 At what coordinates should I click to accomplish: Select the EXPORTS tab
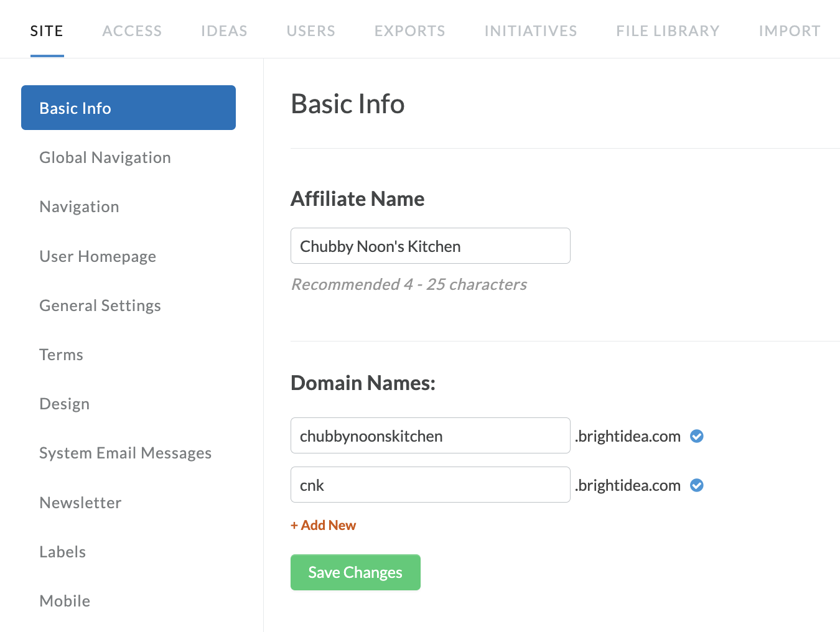[x=409, y=31]
